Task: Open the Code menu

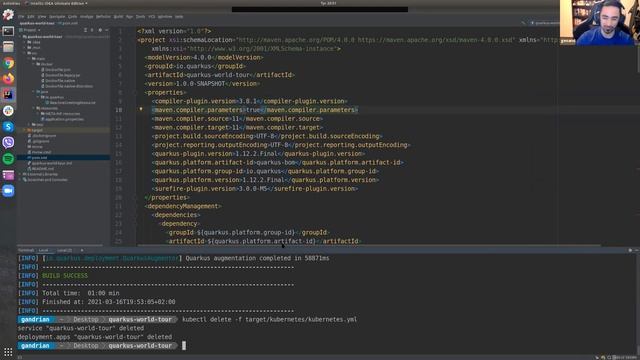Action: (72, 17)
